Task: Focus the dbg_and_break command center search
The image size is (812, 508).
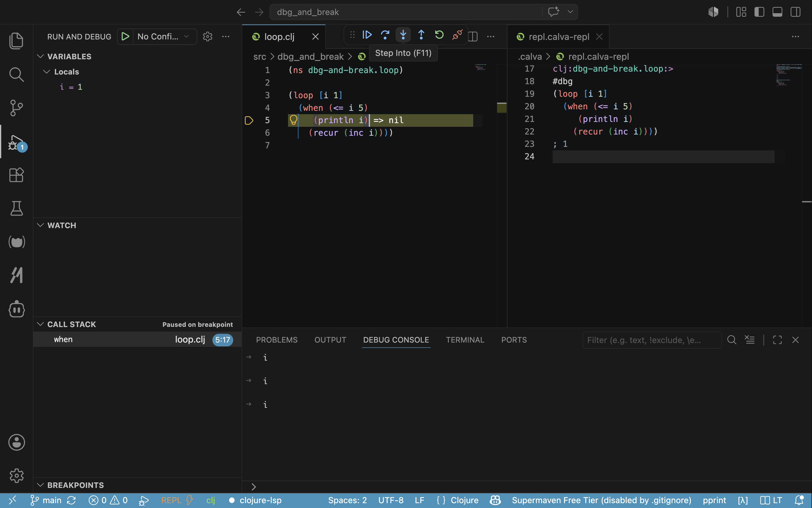Action: (x=406, y=12)
